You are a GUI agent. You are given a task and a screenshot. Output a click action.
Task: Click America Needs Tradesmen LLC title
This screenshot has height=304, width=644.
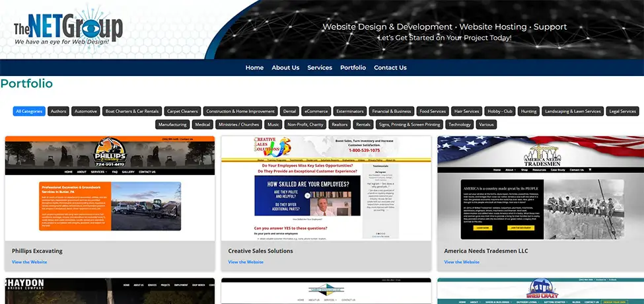point(486,251)
